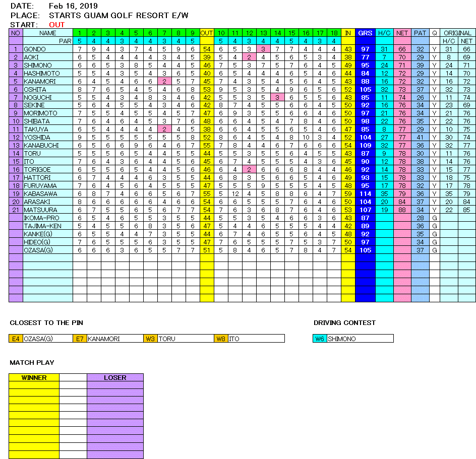The width and height of the screenshot is (476, 459).
Task: Click the NAME column header
Action: [48, 33]
